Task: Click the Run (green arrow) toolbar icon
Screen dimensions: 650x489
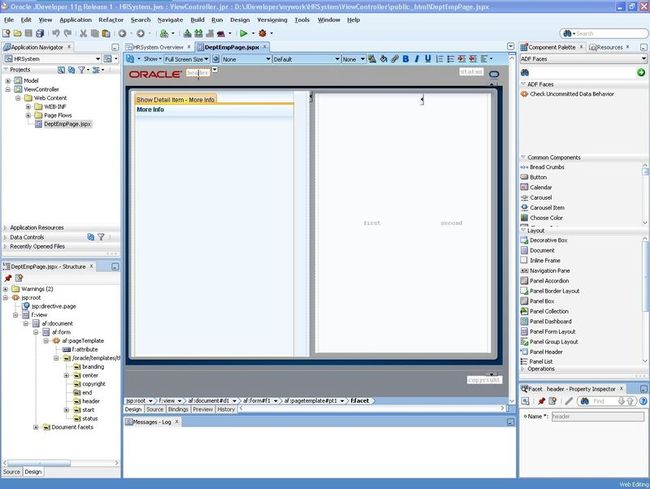Action: pyautogui.click(x=243, y=33)
